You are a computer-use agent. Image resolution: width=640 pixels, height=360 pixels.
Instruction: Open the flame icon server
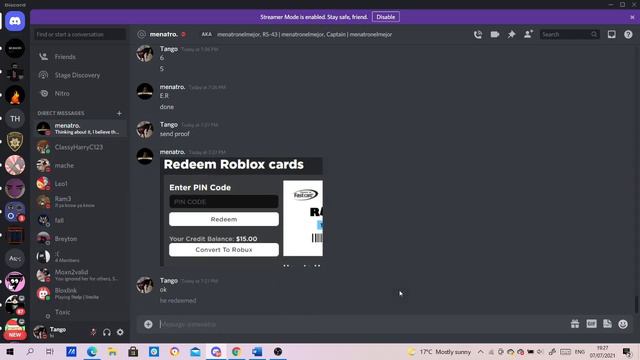click(15, 96)
